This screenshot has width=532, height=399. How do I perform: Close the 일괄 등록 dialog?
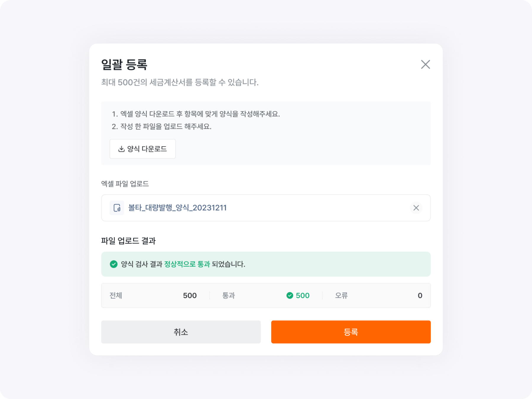pyautogui.click(x=426, y=65)
